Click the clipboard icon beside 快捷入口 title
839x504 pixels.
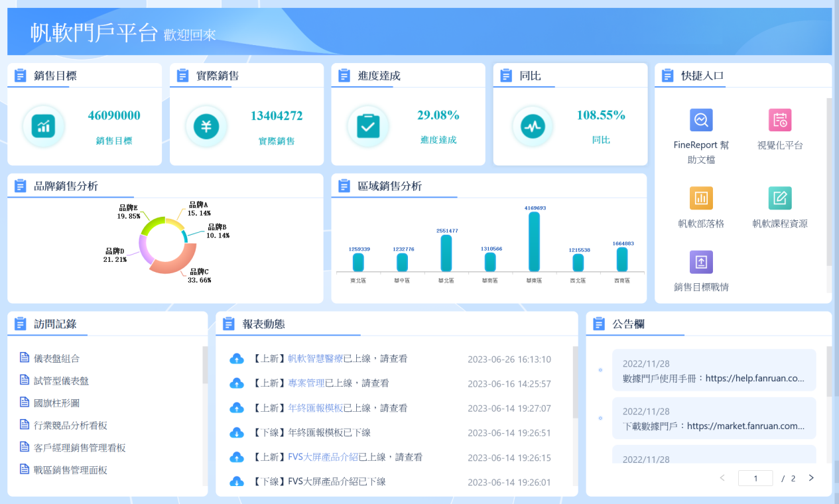click(x=668, y=76)
